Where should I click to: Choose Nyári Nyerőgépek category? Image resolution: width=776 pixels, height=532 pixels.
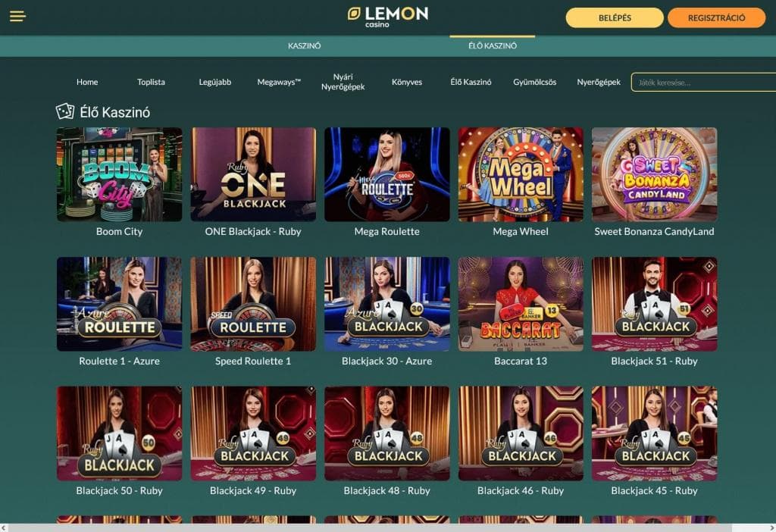(343, 82)
